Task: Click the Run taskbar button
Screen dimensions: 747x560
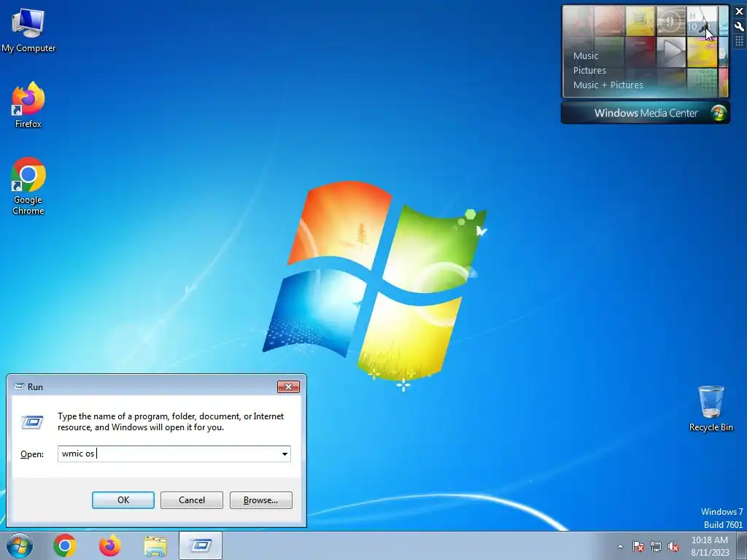Action: [x=201, y=545]
